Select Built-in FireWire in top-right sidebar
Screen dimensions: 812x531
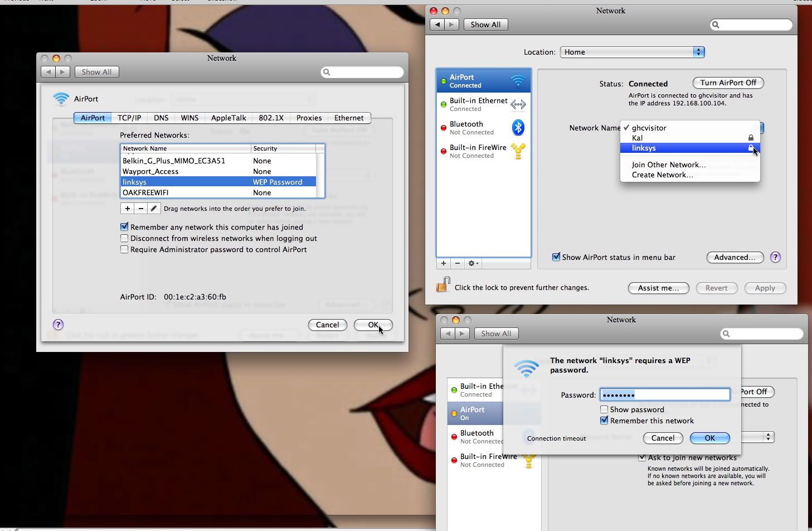483,151
